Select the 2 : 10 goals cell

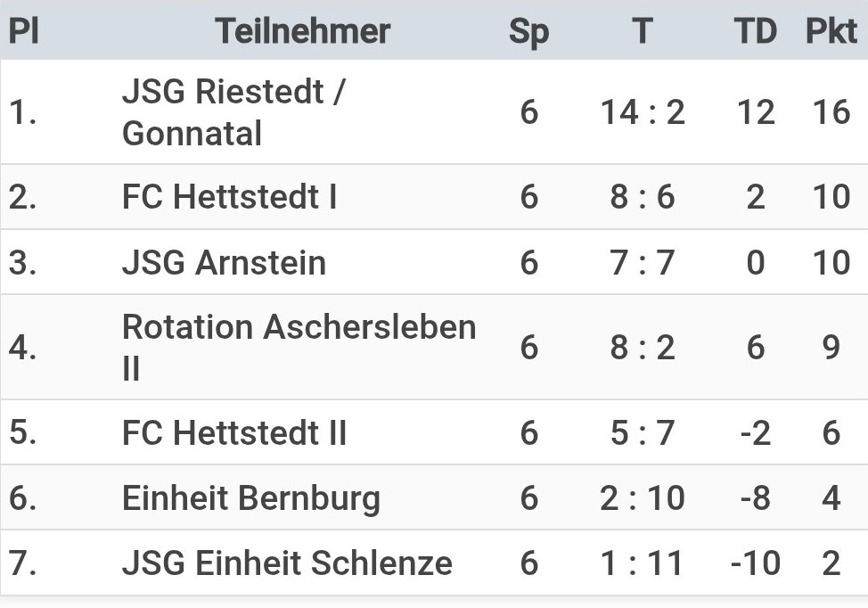pyautogui.click(x=643, y=497)
